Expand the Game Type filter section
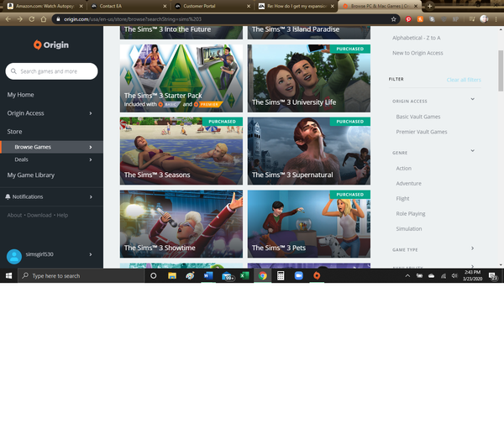Screen dimensions: 504x444 click(472, 248)
